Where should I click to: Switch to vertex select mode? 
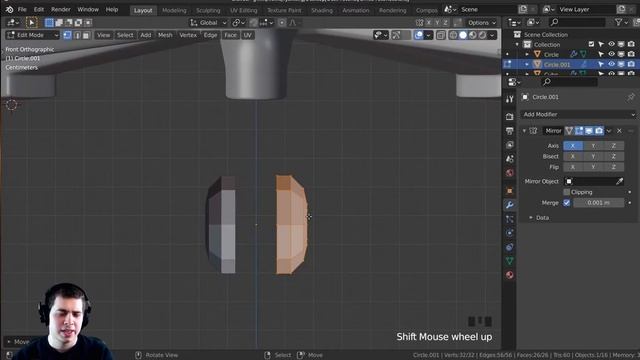67,36
